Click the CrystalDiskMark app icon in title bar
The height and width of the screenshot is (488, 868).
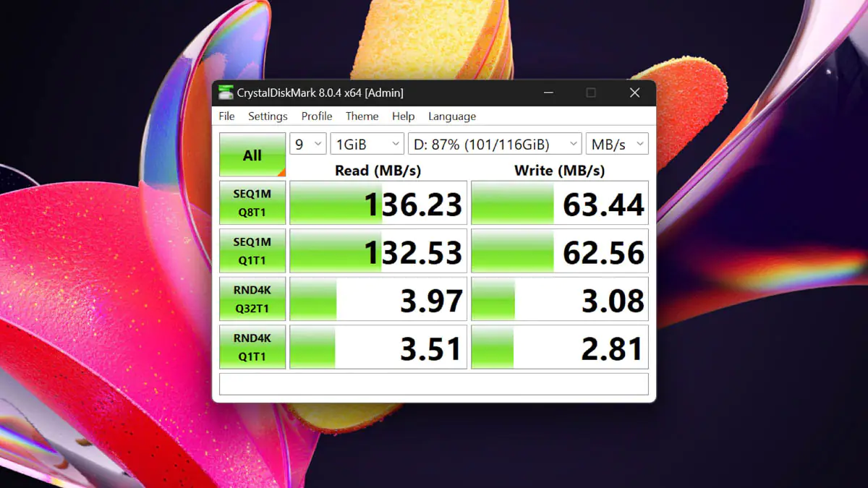pos(226,93)
